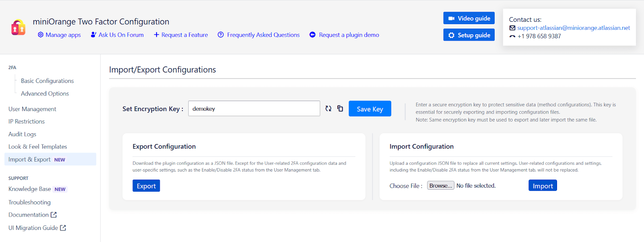The image size is (644, 242).
Task: Click the Ask Us On Forum person icon
Action: click(93, 35)
